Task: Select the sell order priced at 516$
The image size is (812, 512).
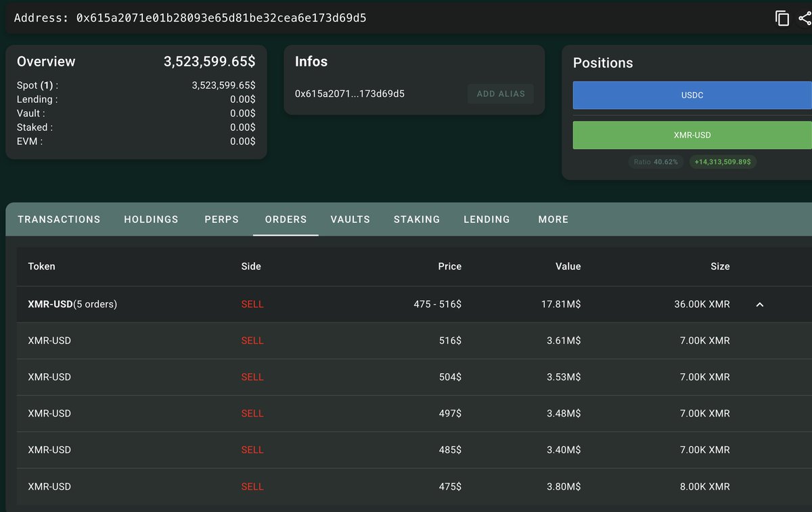Action: [414, 341]
